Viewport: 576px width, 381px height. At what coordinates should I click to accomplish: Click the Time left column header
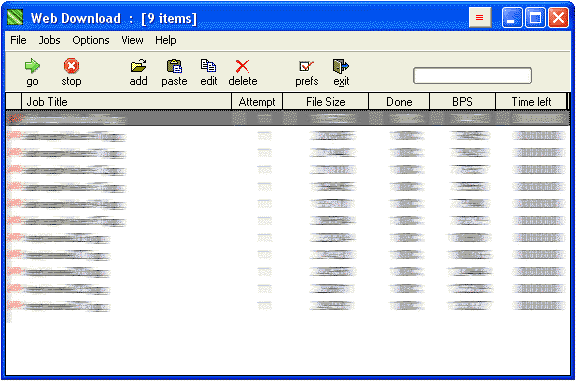pyautogui.click(x=531, y=102)
